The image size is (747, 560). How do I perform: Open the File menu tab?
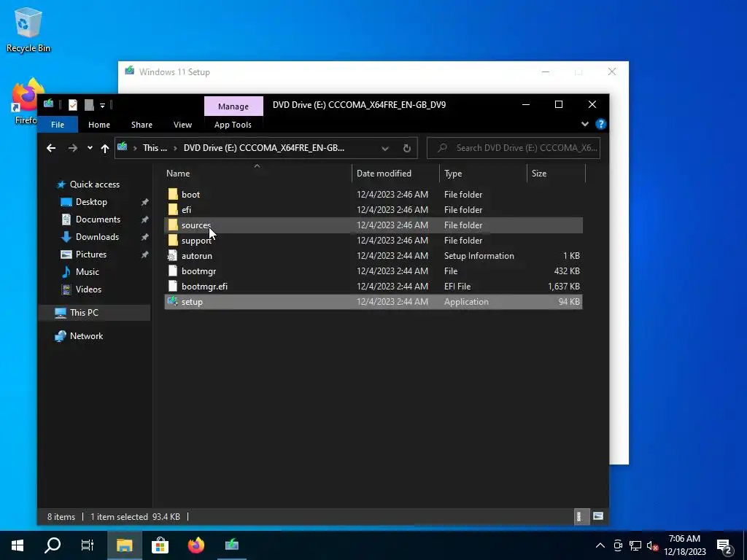click(x=58, y=125)
